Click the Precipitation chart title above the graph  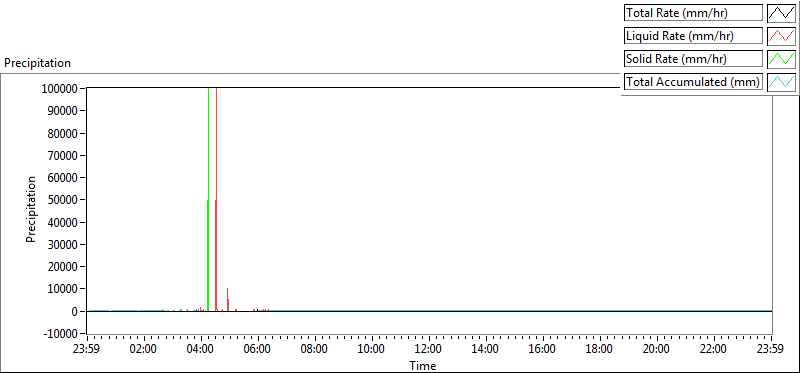[37, 63]
